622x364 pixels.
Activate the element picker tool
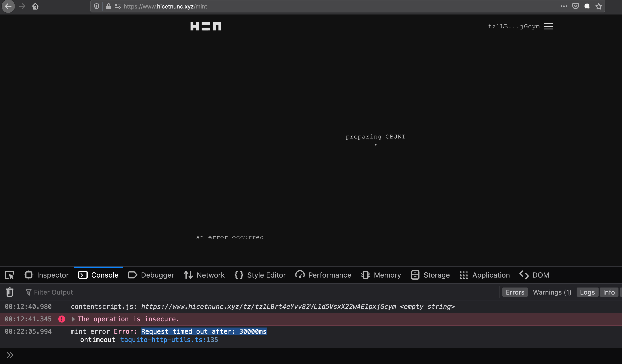click(10, 275)
